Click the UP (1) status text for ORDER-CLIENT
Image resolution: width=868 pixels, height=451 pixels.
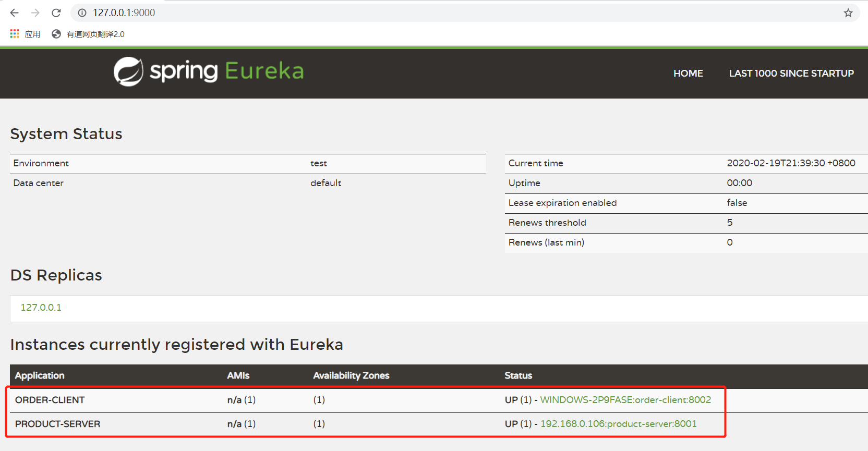pyautogui.click(x=518, y=400)
